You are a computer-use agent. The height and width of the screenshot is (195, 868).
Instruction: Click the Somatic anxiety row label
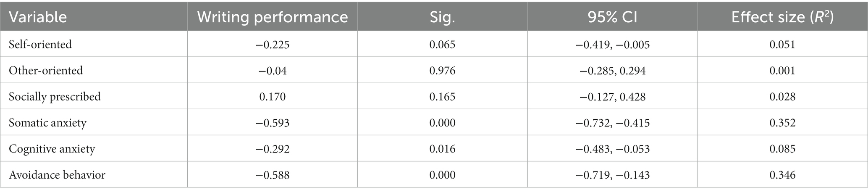tap(47, 123)
